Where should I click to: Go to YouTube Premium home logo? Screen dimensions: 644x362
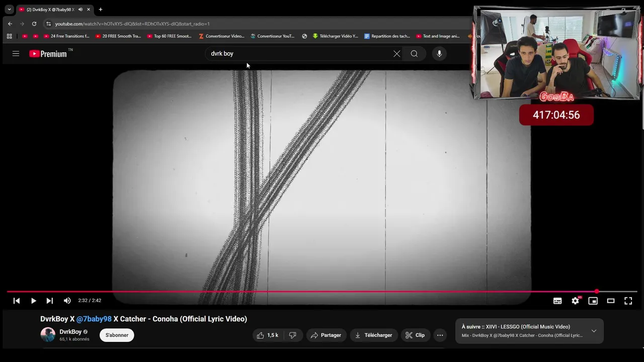(x=48, y=54)
